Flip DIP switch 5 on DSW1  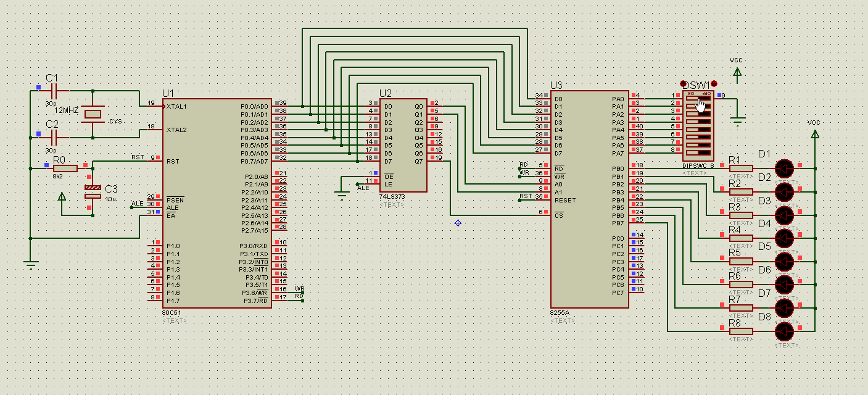(698, 129)
